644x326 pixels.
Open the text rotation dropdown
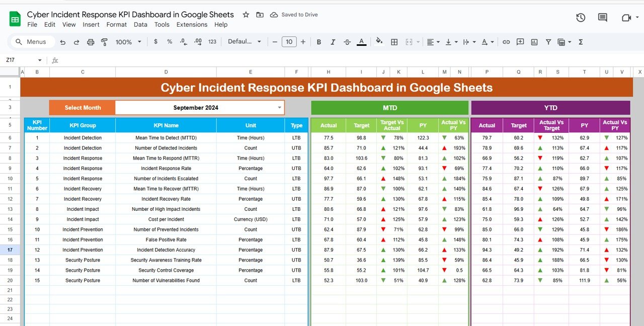click(487, 42)
